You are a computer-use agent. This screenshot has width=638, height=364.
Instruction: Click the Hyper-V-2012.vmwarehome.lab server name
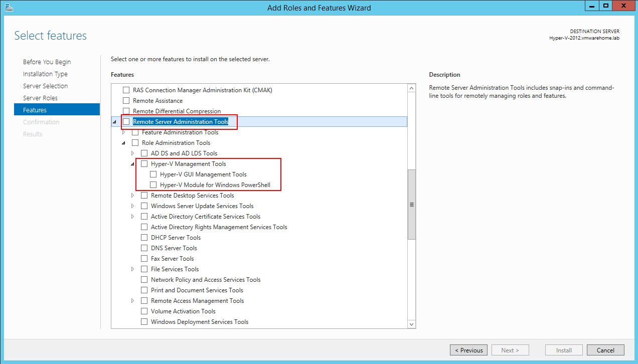[x=584, y=38]
